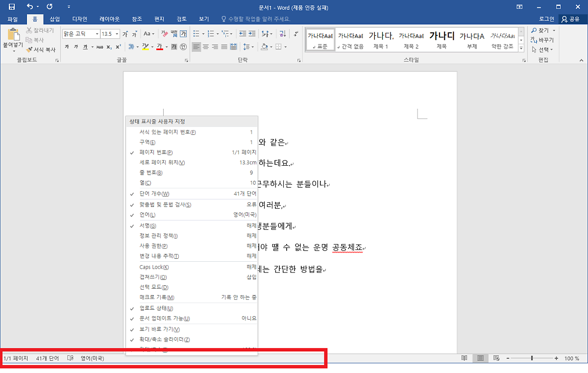
Task: Increase the paragraph indent
Action: point(252,34)
